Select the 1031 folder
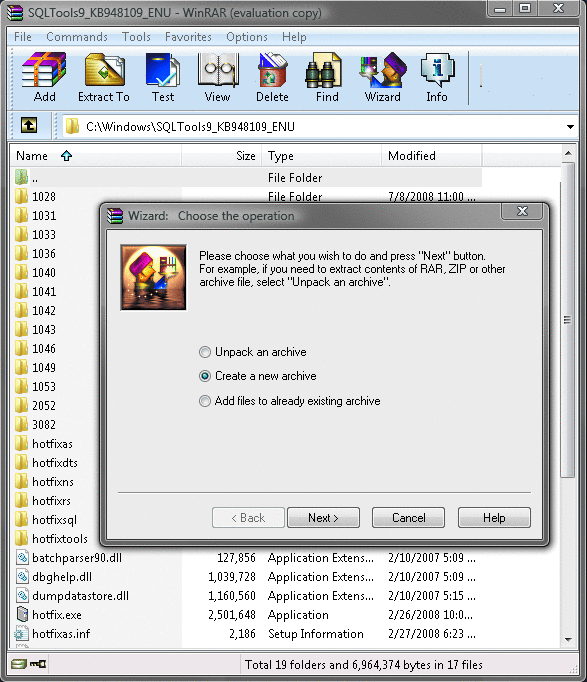The image size is (587, 682). click(x=36, y=215)
